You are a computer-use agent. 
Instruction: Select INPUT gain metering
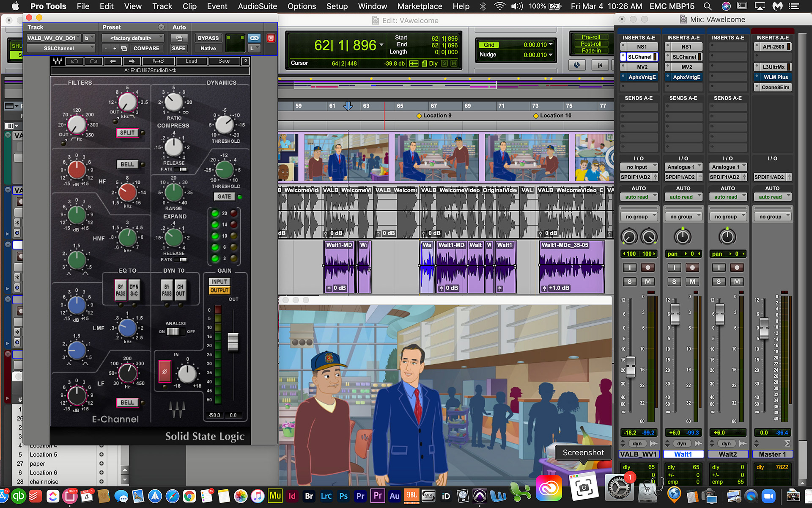(x=219, y=282)
